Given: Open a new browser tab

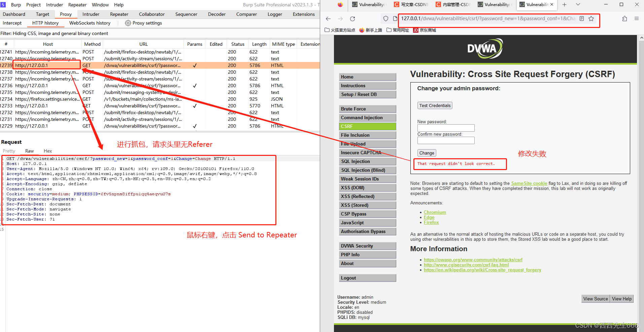Looking at the screenshot, I should click(565, 4).
